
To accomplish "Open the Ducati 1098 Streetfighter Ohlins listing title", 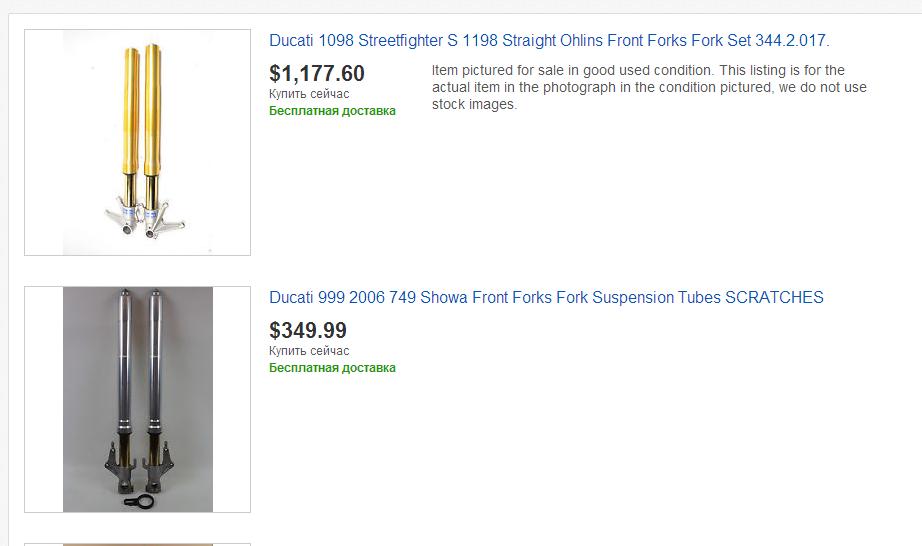I will (x=549, y=41).
